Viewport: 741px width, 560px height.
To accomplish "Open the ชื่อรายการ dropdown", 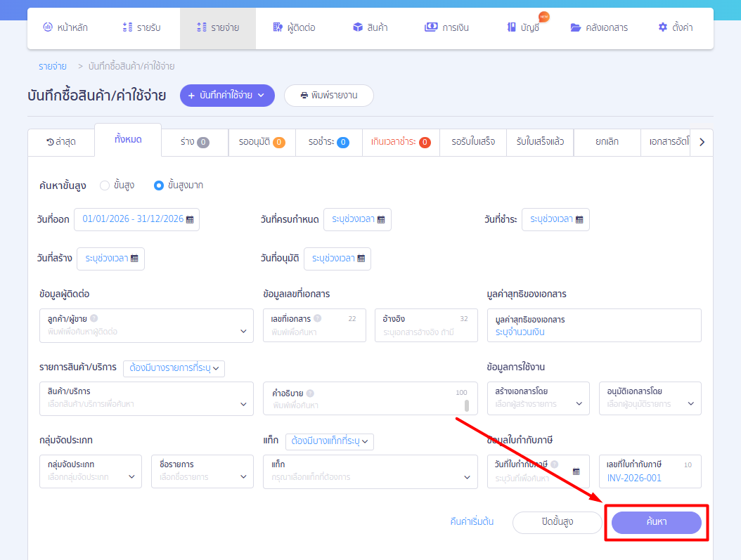I will click(x=202, y=471).
